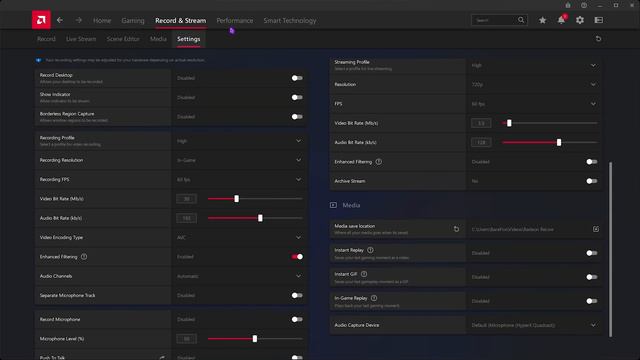
Task: Click the AMD logo icon
Action: pos(41,20)
